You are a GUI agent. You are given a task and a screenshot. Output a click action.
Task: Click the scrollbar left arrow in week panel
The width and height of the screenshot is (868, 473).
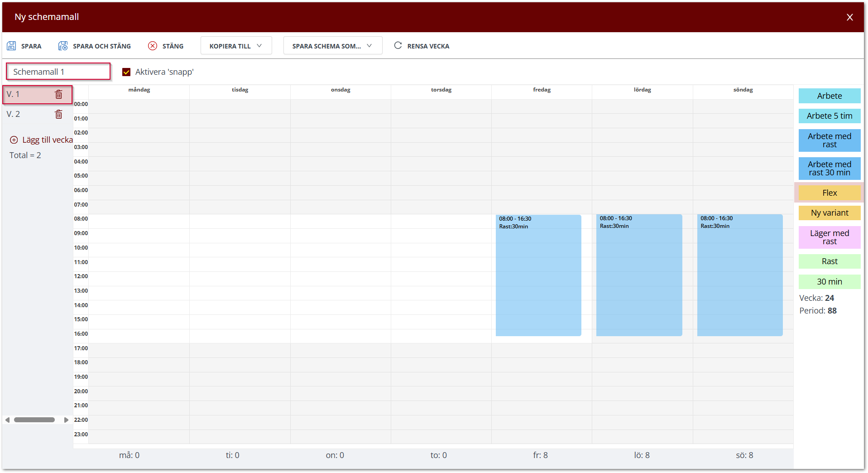[x=7, y=420]
